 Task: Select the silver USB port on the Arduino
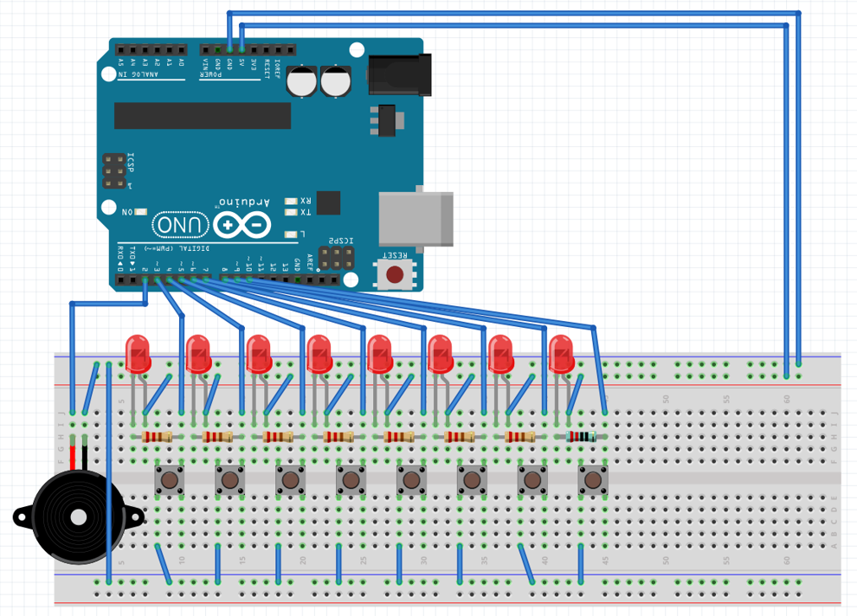[x=416, y=221]
